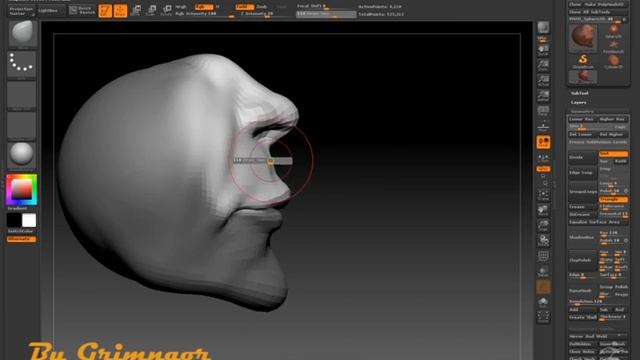This screenshot has width=640, height=360.
Task: Click the Rotate view icon
Action: coord(543,241)
